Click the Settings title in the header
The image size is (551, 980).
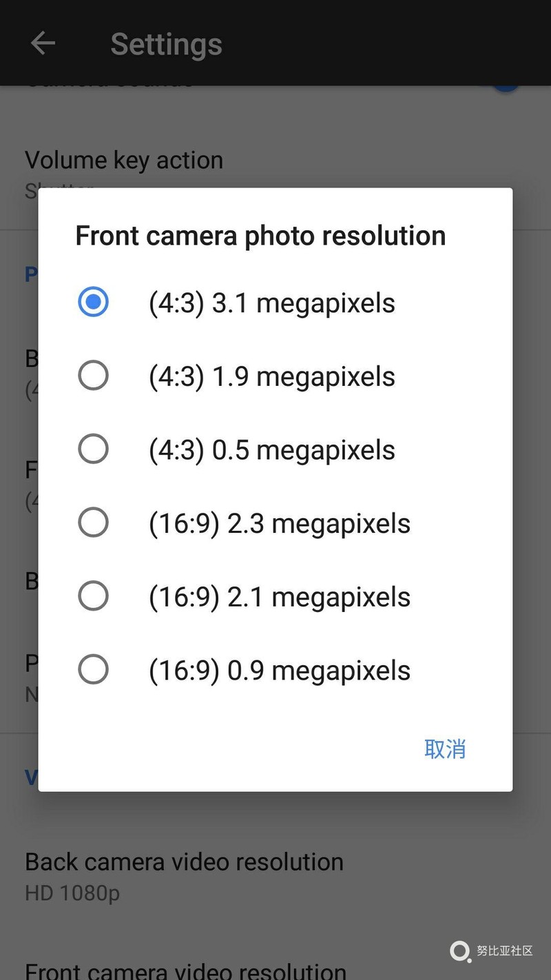166,44
